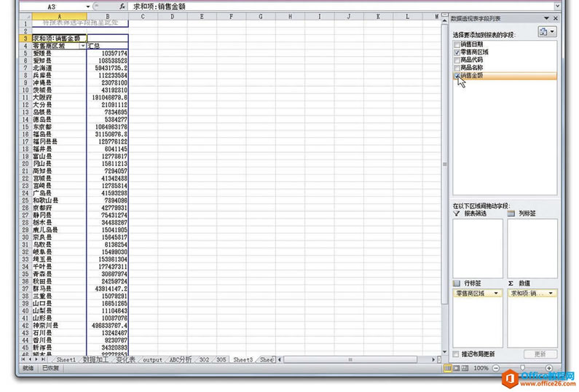
Task: Switch to the 数据加工 sheet tab
Action: (95, 359)
